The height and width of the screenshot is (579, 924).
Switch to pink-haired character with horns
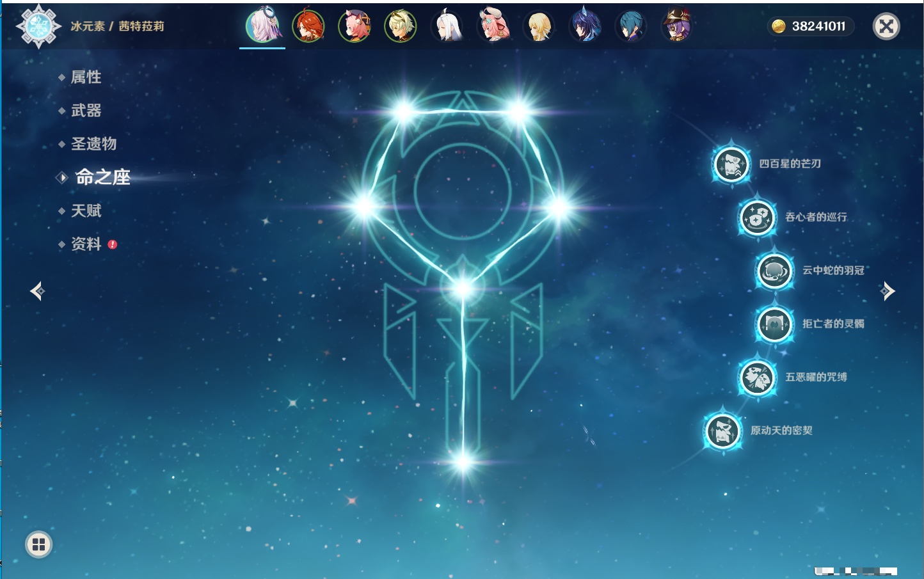pyautogui.click(x=493, y=26)
